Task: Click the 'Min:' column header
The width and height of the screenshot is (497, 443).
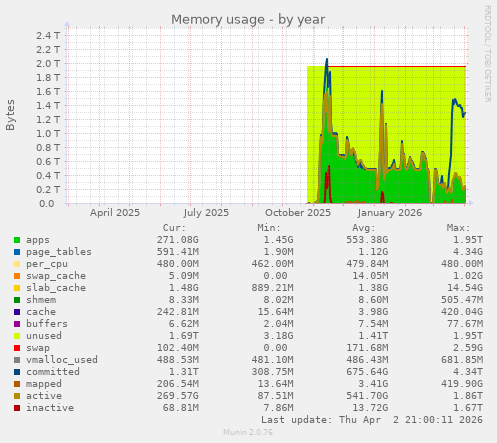Action: pos(269,228)
